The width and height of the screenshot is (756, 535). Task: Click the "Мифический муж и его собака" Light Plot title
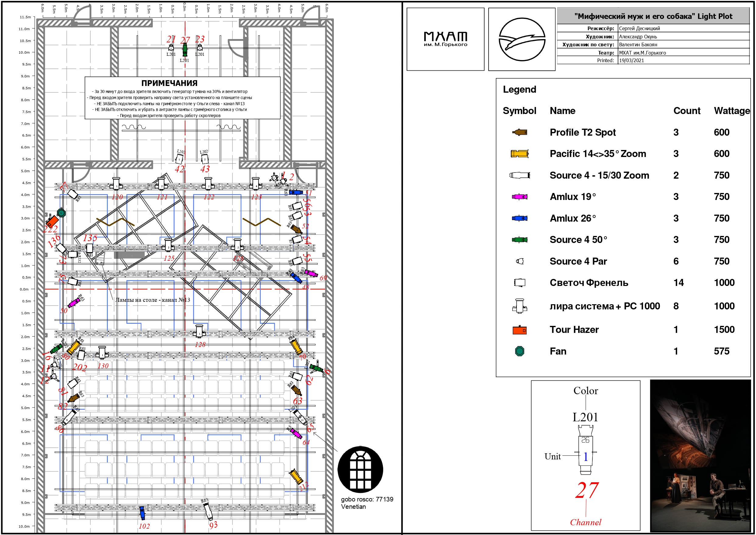point(653,16)
